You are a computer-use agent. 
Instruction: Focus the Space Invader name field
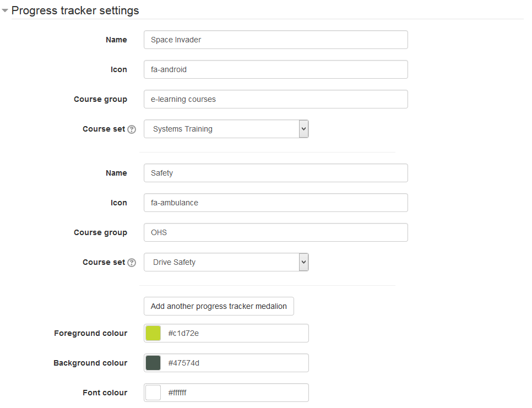(x=275, y=40)
